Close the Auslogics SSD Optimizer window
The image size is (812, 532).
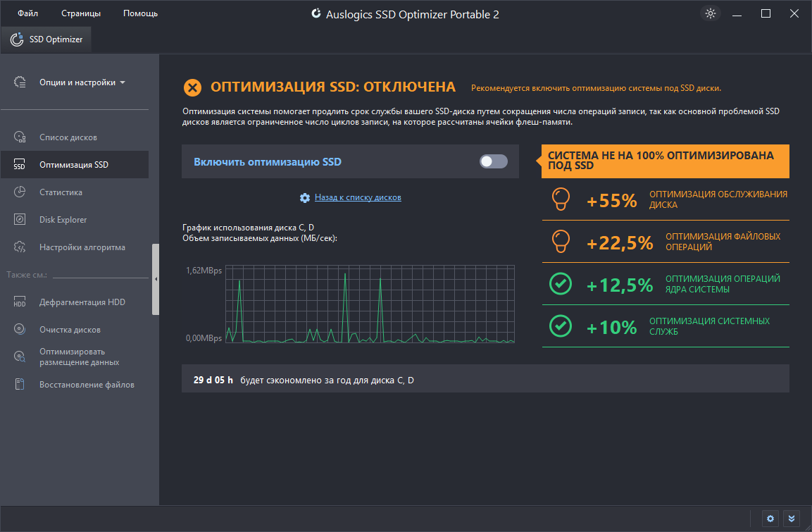(x=794, y=14)
